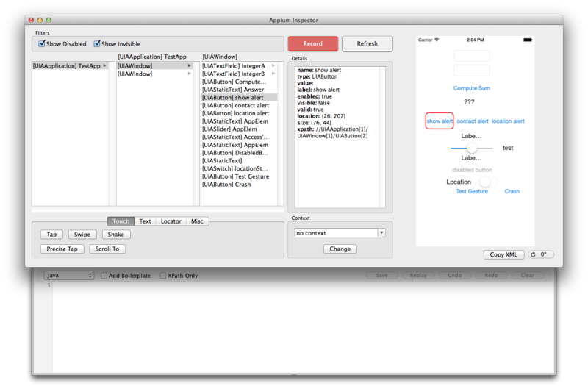Select [UIAButton] Crash row

click(x=240, y=185)
